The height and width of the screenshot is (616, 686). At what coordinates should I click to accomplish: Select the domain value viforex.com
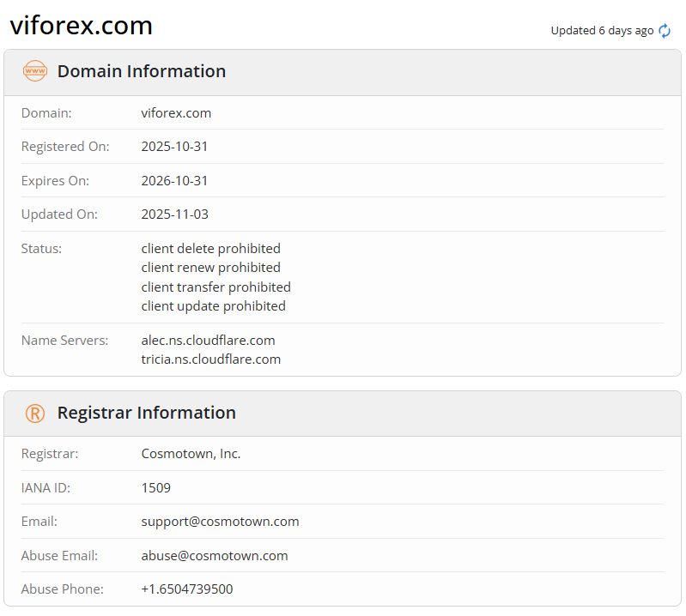tap(176, 113)
